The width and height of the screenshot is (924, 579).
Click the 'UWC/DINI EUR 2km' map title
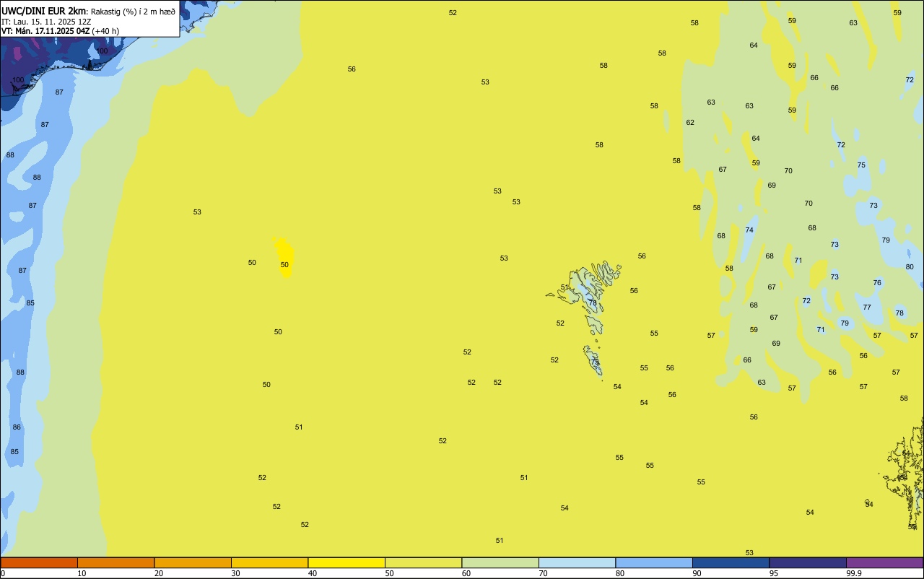coord(44,11)
